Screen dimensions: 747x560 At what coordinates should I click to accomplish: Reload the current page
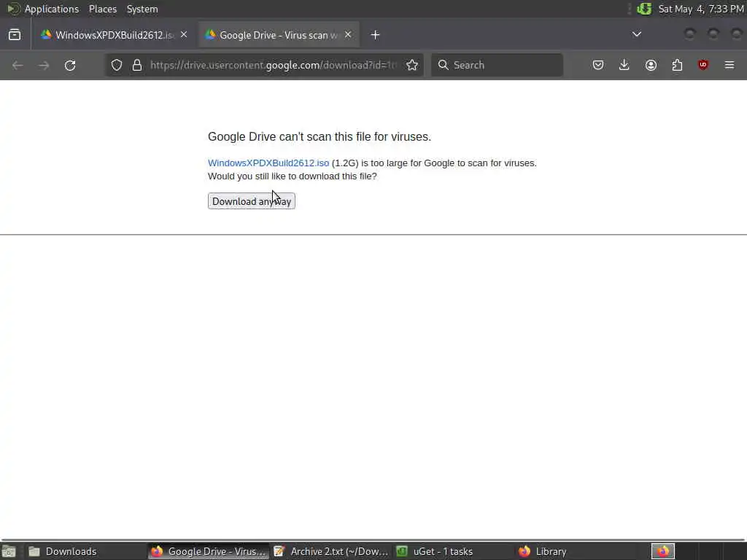click(x=70, y=65)
